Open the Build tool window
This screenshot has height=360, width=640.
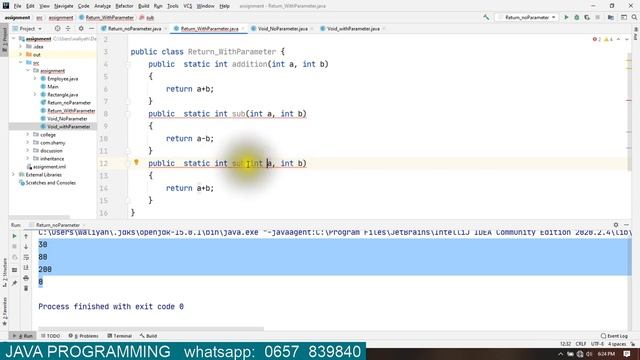pyautogui.click(x=148, y=336)
